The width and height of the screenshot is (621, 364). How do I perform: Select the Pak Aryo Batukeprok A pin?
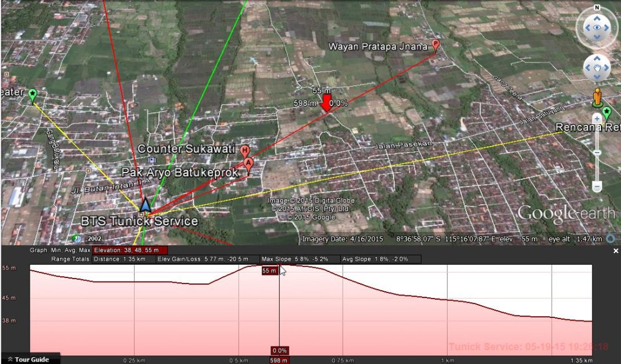248,165
